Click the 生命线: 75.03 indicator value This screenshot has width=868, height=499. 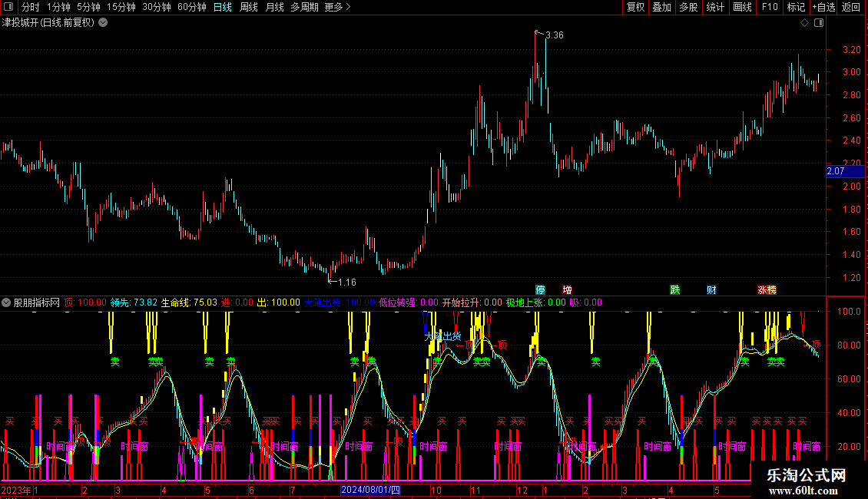(189, 302)
